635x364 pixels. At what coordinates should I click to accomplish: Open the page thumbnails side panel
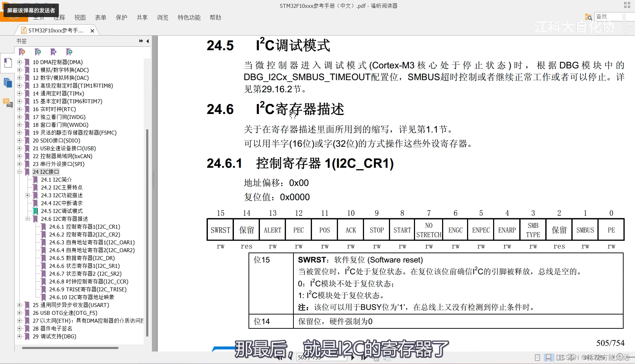(x=7, y=83)
